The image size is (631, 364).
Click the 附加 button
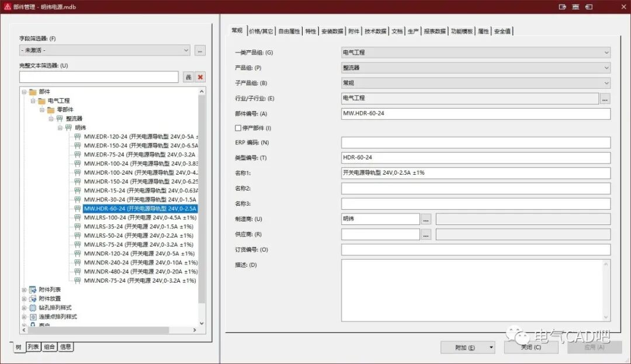(464, 347)
